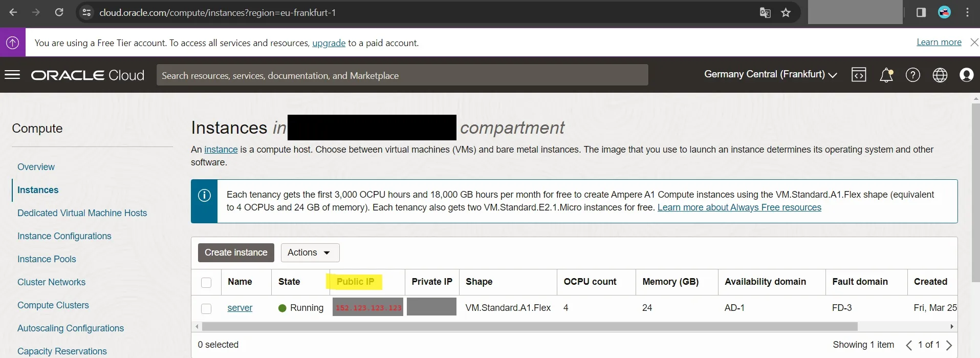Click the Create instance button
980x358 pixels.
click(x=236, y=252)
